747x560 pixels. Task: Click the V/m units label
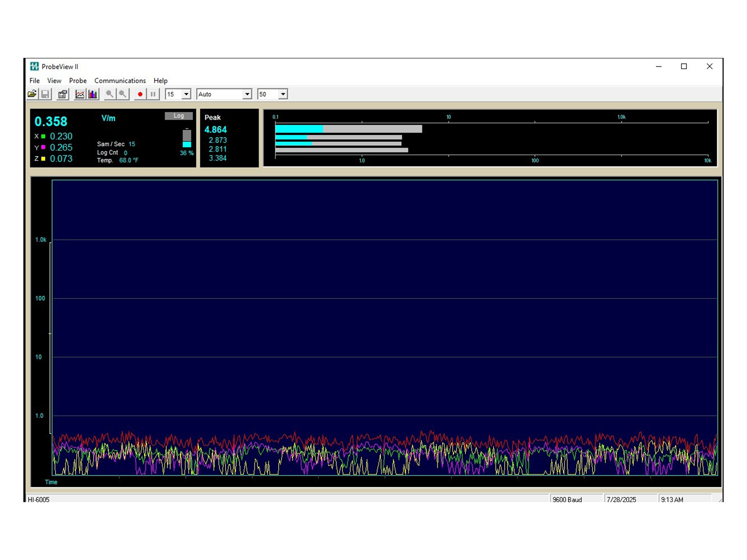coord(108,119)
